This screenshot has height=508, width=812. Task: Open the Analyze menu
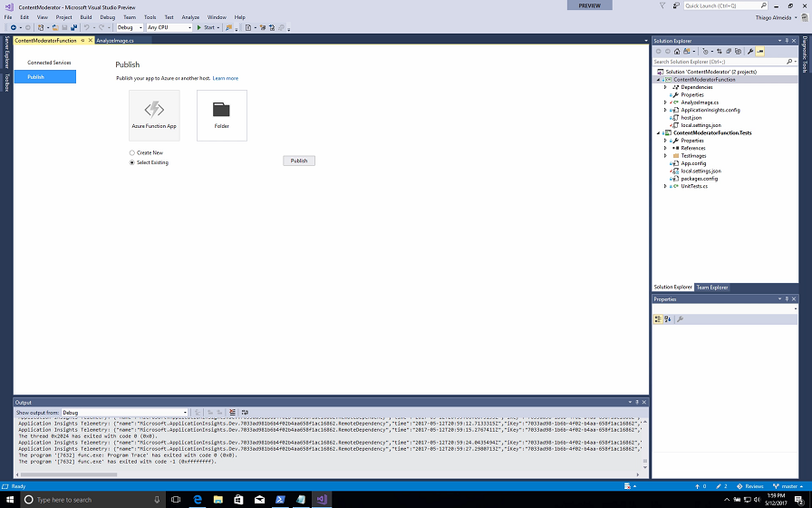(x=190, y=17)
